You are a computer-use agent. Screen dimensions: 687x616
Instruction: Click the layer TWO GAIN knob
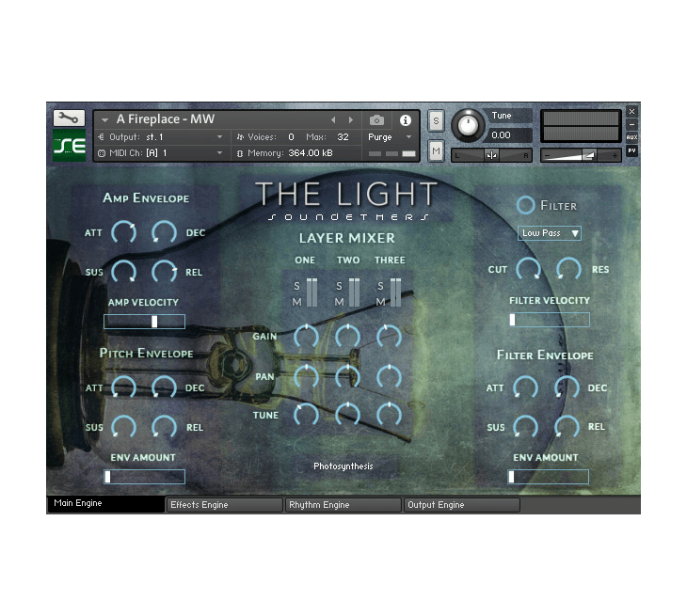click(x=348, y=337)
